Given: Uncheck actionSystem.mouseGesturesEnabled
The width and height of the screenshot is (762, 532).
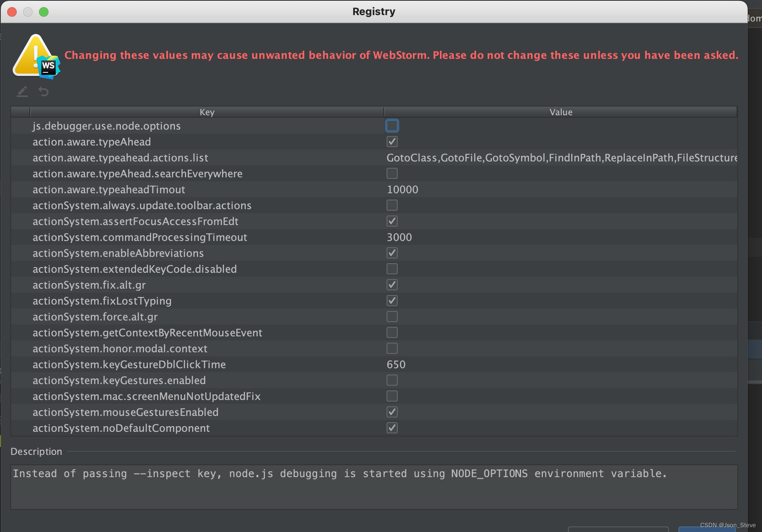Looking at the screenshot, I should pos(392,412).
